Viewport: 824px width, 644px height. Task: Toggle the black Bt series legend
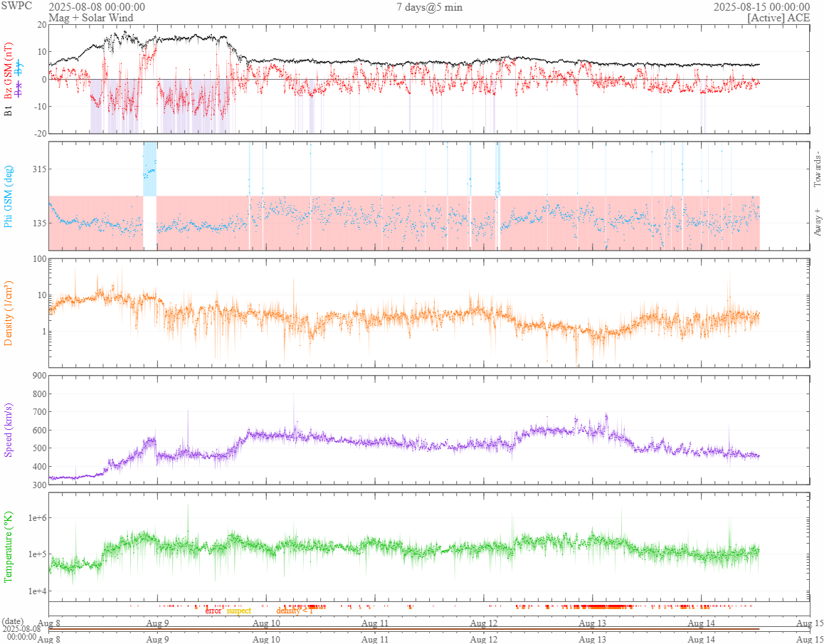pyautogui.click(x=9, y=111)
